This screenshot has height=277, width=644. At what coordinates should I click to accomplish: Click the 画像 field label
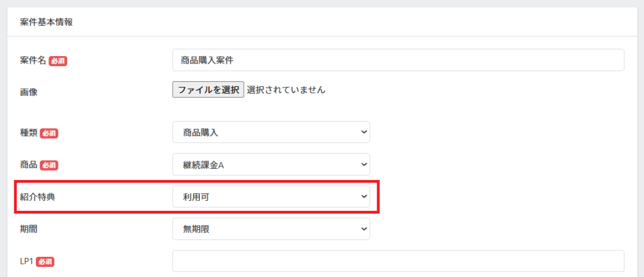point(29,92)
